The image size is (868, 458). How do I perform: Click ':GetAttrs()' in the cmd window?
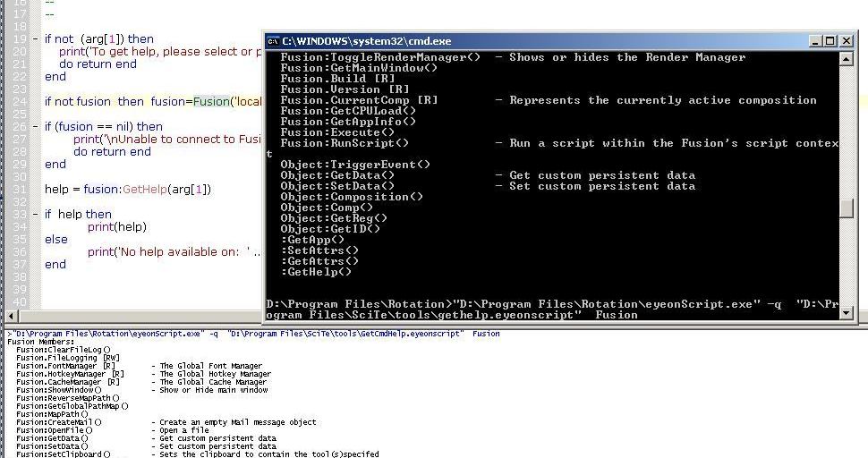319,261
